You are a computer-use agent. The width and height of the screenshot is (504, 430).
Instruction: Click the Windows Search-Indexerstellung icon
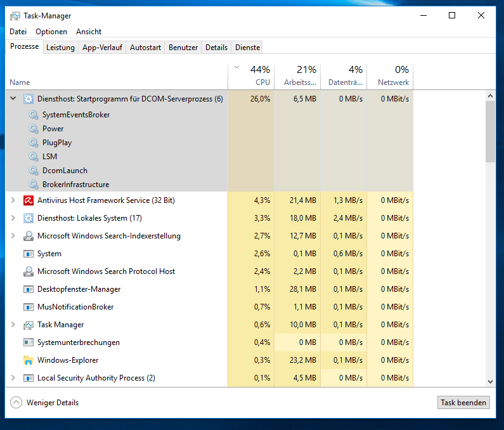29,236
